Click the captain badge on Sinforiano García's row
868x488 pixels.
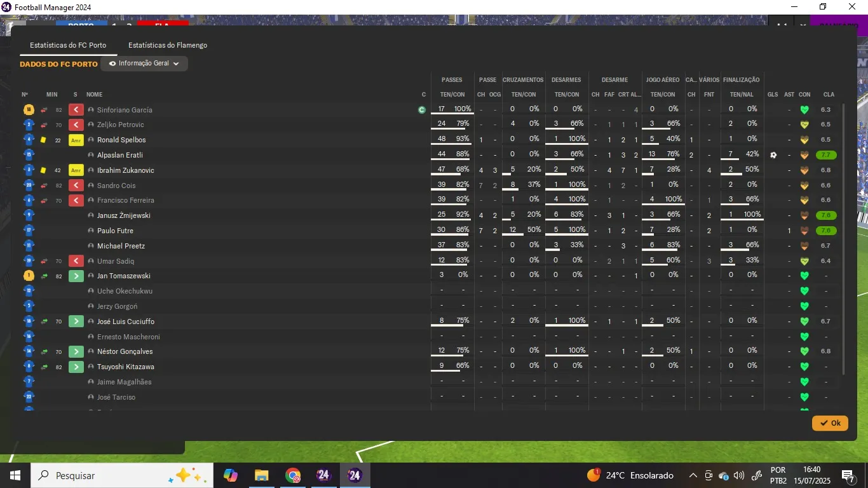[x=422, y=110]
